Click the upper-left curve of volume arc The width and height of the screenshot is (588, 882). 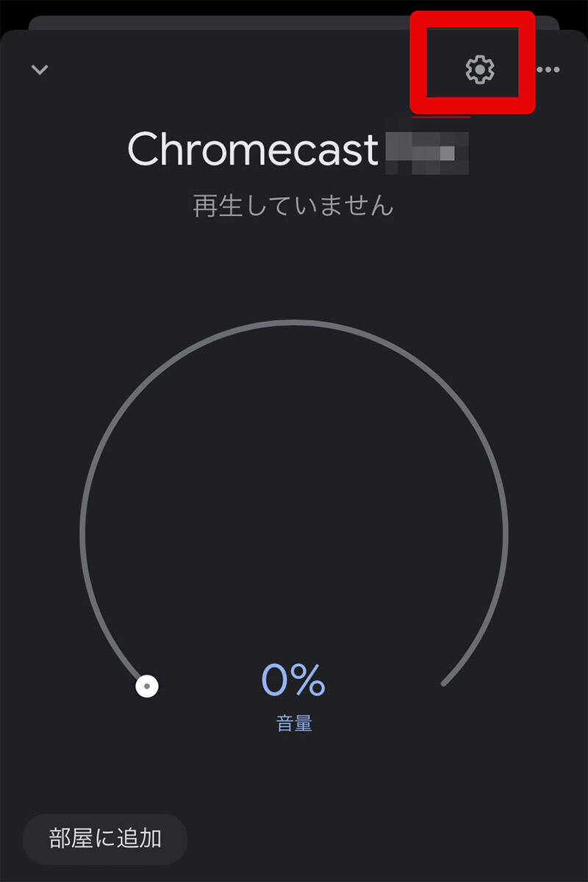[143, 382]
